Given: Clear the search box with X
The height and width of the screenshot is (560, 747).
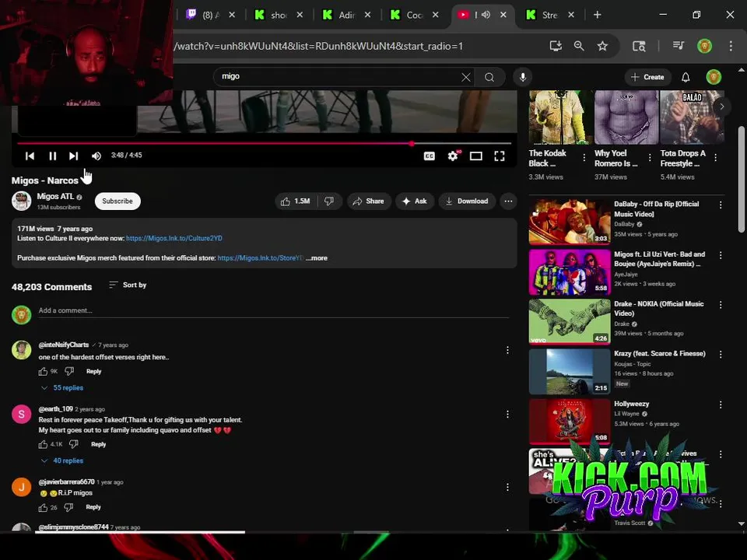Looking at the screenshot, I should click(466, 77).
